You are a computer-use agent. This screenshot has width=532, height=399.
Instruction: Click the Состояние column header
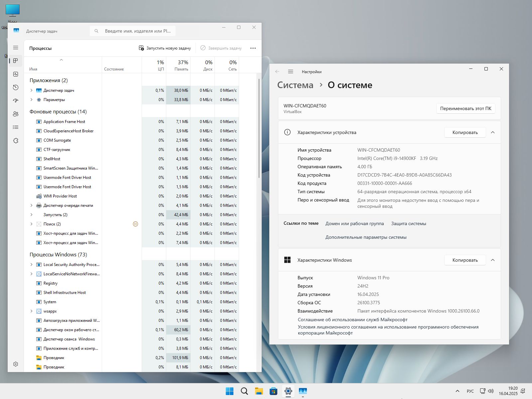pyautogui.click(x=122, y=65)
